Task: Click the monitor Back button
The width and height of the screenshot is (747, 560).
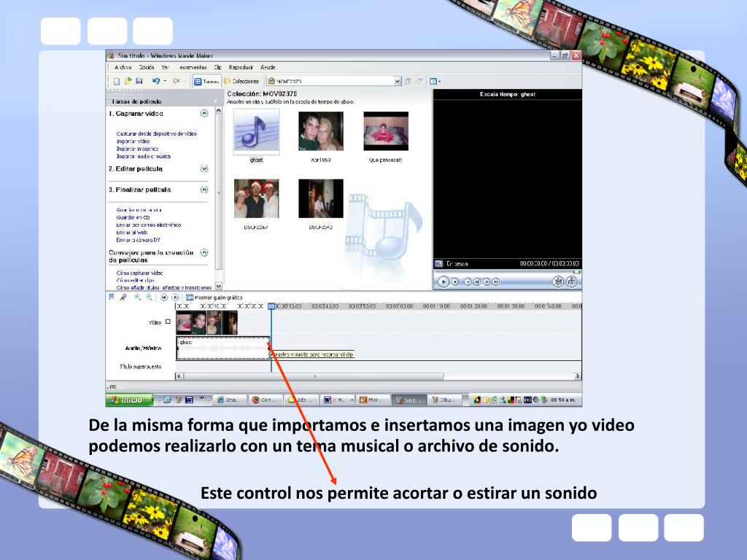Action: [468, 282]
